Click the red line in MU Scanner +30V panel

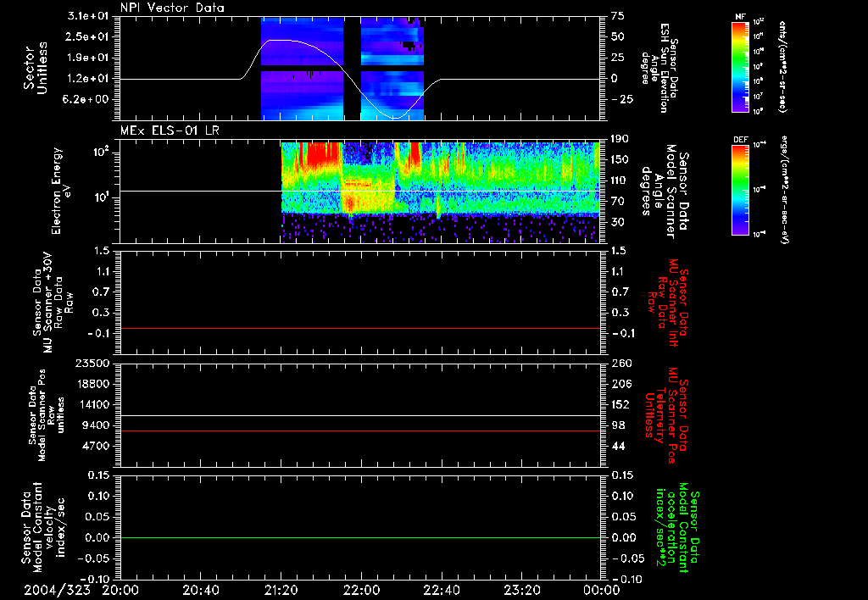pyautogui.click(x=360, y=329)
